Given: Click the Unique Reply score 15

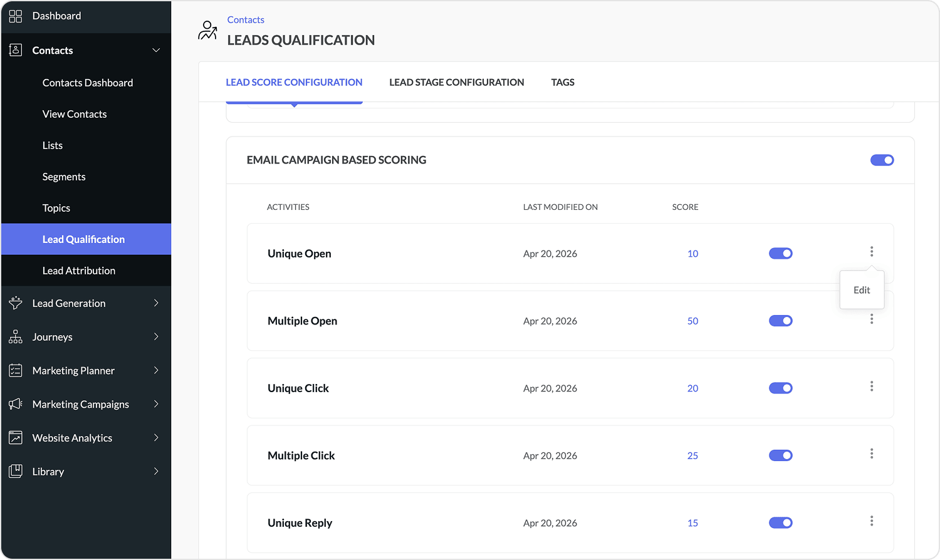Looking at the screenshot, I should point(692,523).
